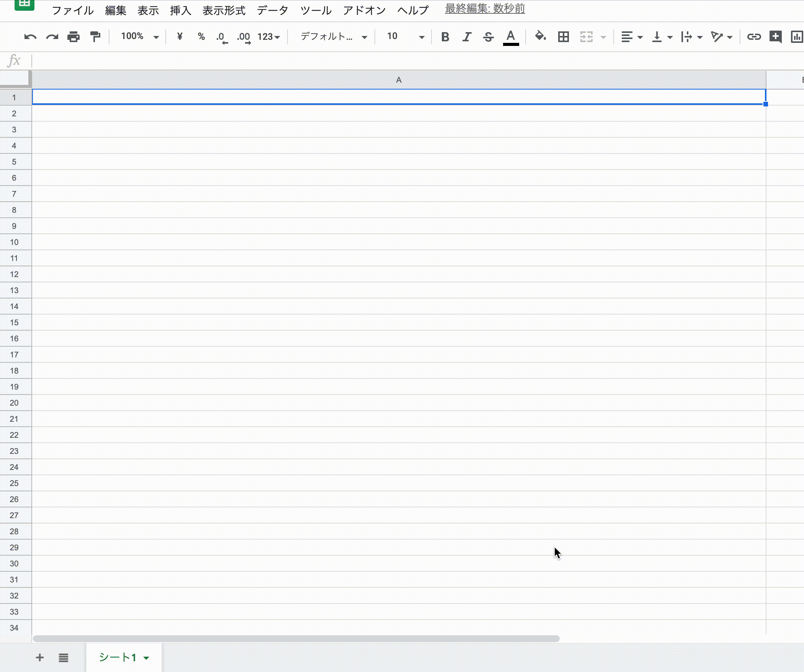The height and width of the screenshot is (672, 804).
Task: Open the font family dropdown
Action: (x=331, y=37)
